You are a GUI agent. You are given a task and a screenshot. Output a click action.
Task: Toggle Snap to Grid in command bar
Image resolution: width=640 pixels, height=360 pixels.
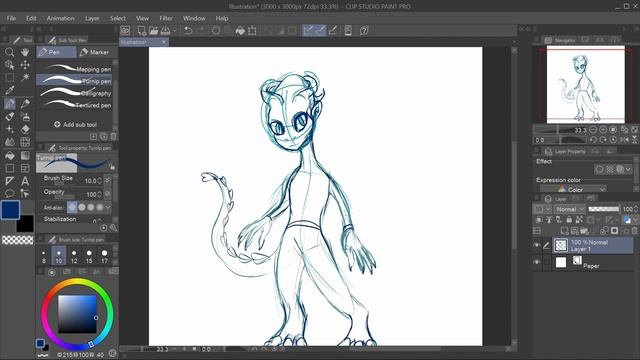click(333, 31)
